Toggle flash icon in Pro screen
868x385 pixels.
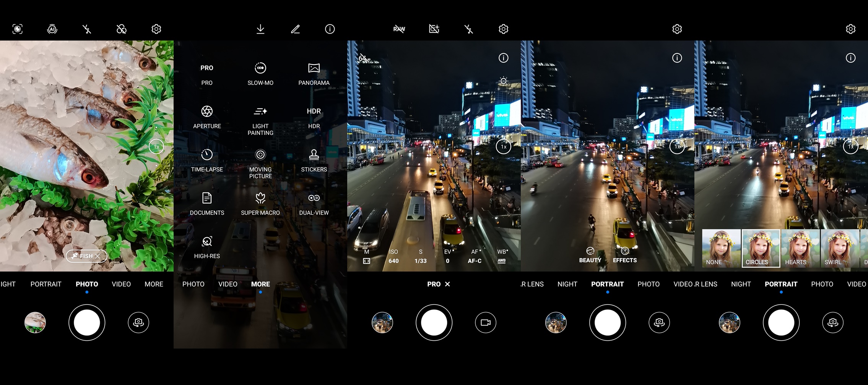[469, 29]
